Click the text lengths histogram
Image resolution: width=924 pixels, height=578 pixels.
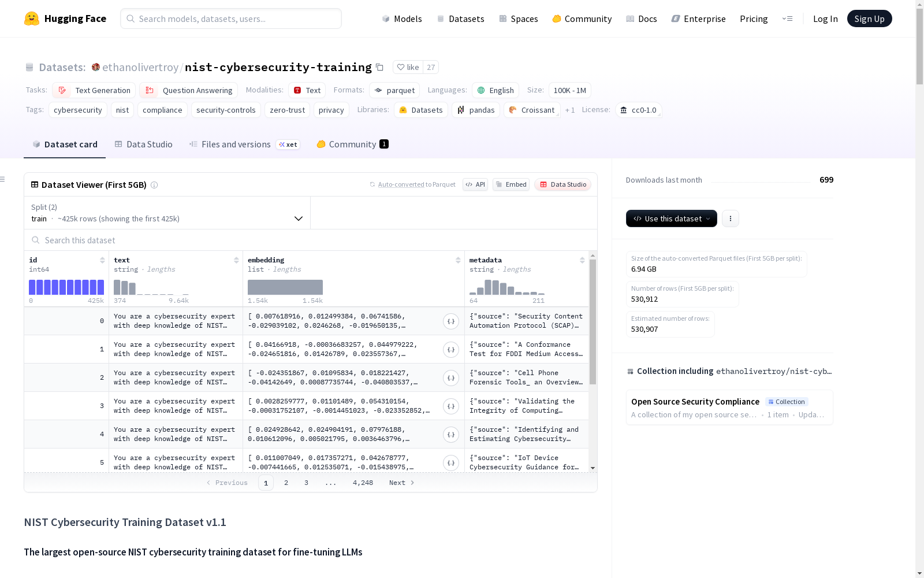coord(151,287)
